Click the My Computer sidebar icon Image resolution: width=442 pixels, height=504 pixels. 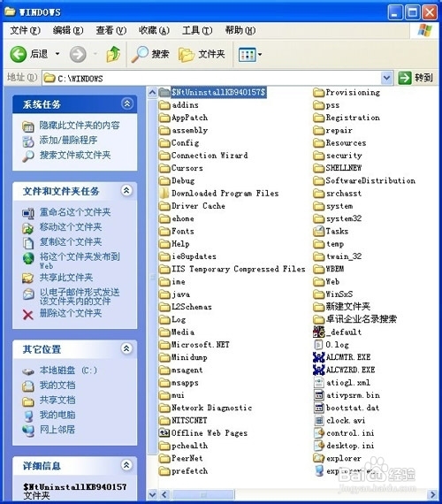[x=28, y=416]
